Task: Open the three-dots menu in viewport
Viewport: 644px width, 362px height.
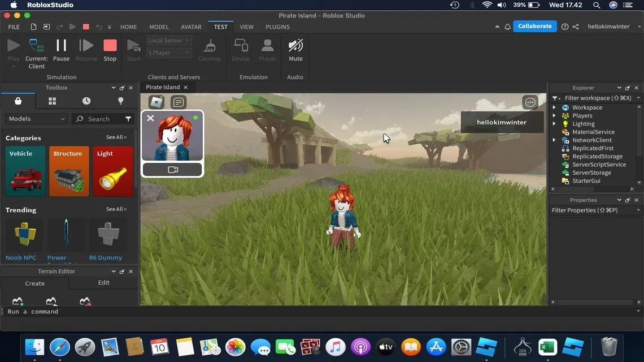Action: (530, 102)
